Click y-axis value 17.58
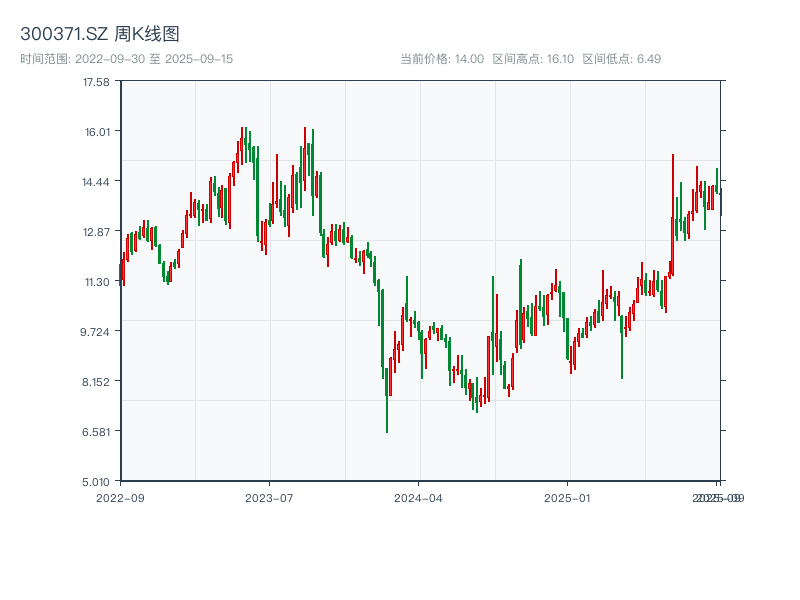This screenshot has height=600, width=800. point(96,82)
